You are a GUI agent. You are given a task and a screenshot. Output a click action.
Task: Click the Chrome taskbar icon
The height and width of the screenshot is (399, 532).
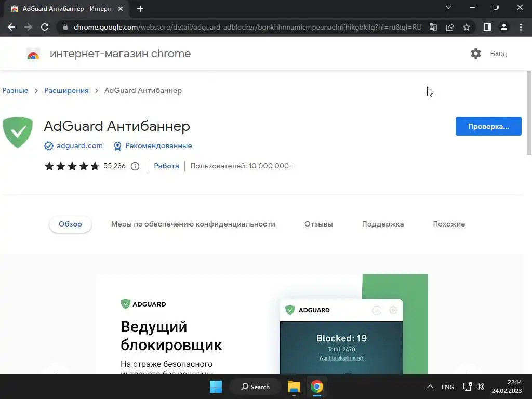pyautogui.click(x=317, y=387)
